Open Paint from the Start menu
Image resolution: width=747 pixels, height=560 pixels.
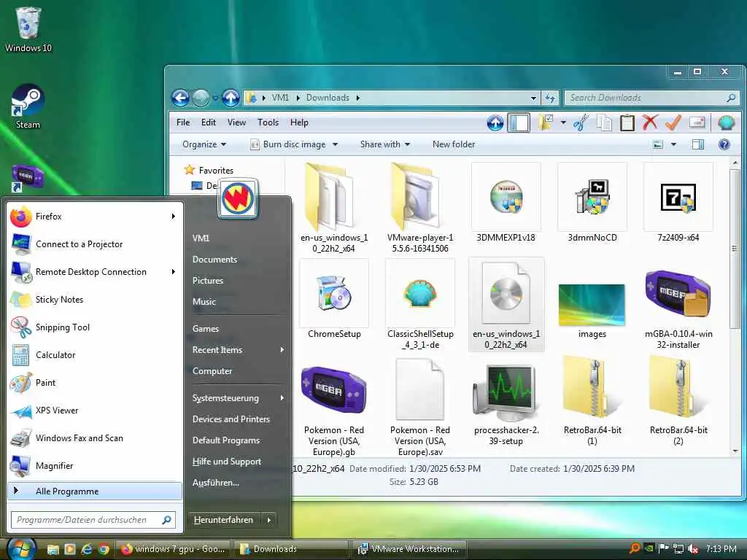pyautogui.click(x=96, y=382)
